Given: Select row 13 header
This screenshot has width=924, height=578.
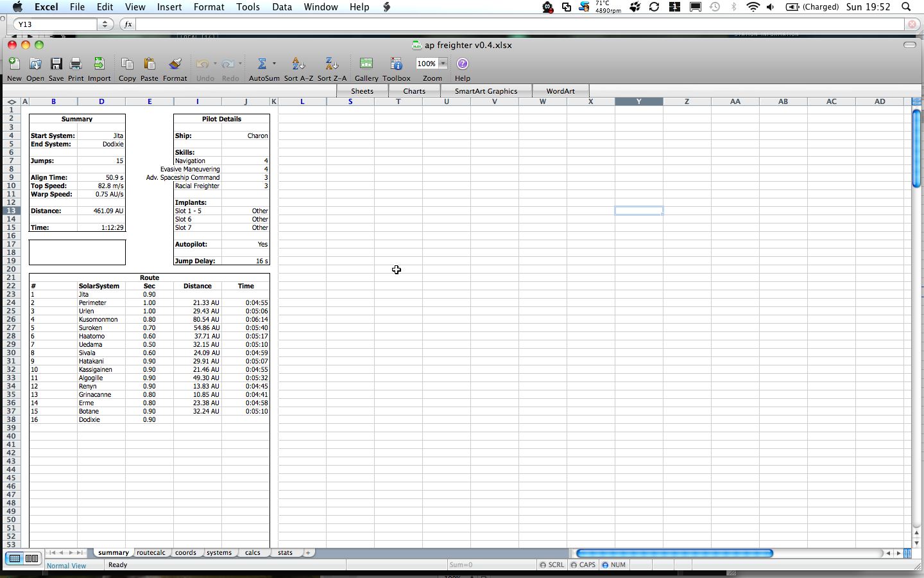Looking at the screenshot, I should pyautogui.click(x=11, y=211).
